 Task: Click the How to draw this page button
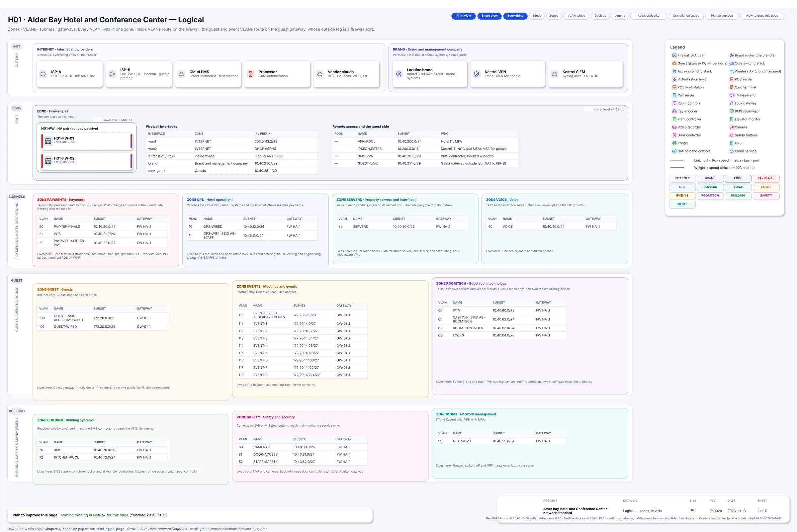(x=762, y=16)
